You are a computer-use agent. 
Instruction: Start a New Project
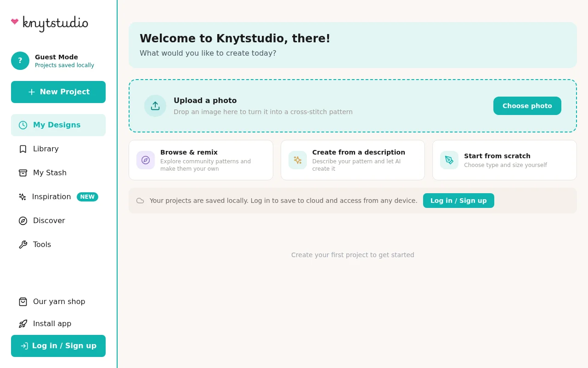[58, 92]
